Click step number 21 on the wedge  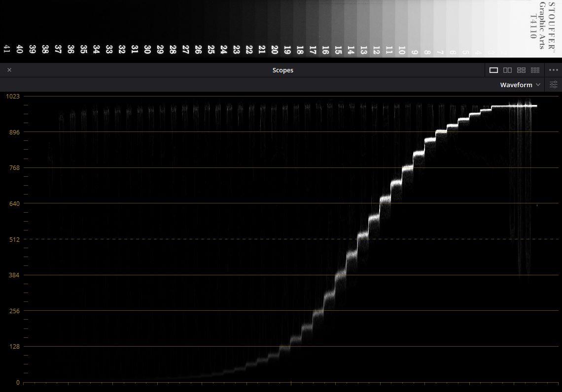click(x=262, y=49)
